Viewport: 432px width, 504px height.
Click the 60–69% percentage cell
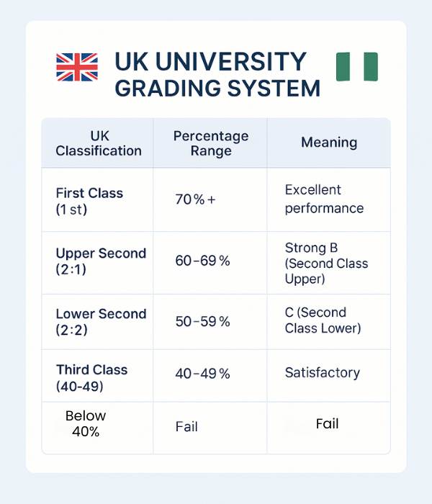(x=202, y=261)
